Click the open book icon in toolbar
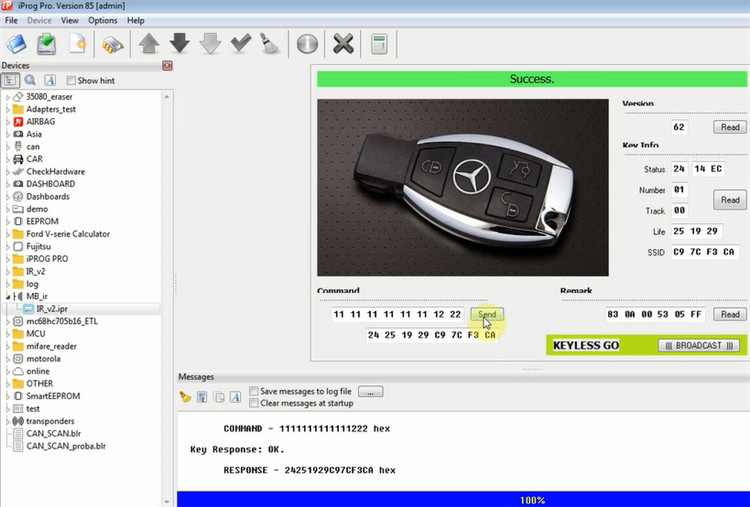Viewport: 750px width, 507px height. click(16, 44)
